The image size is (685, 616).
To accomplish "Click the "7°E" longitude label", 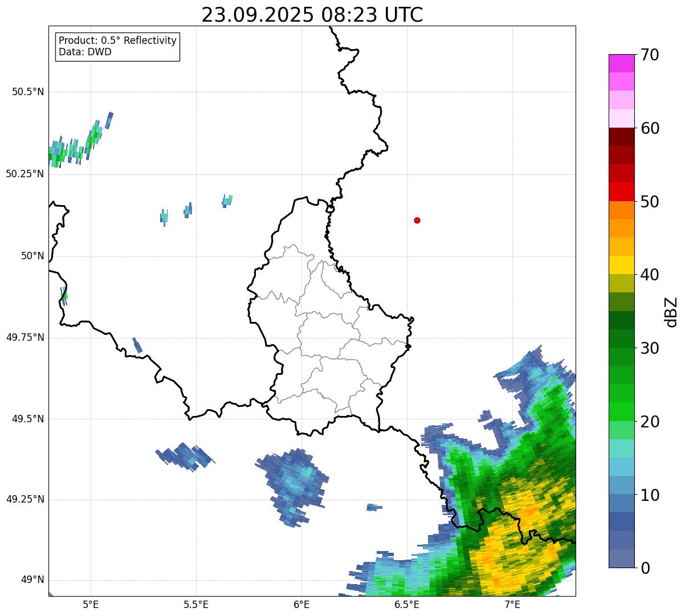I will (512, 604).
